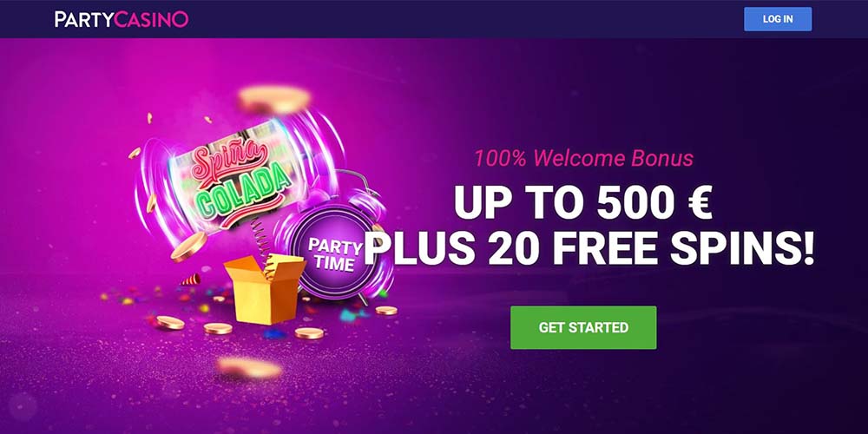Click the open orange gift box

point(265,289)
